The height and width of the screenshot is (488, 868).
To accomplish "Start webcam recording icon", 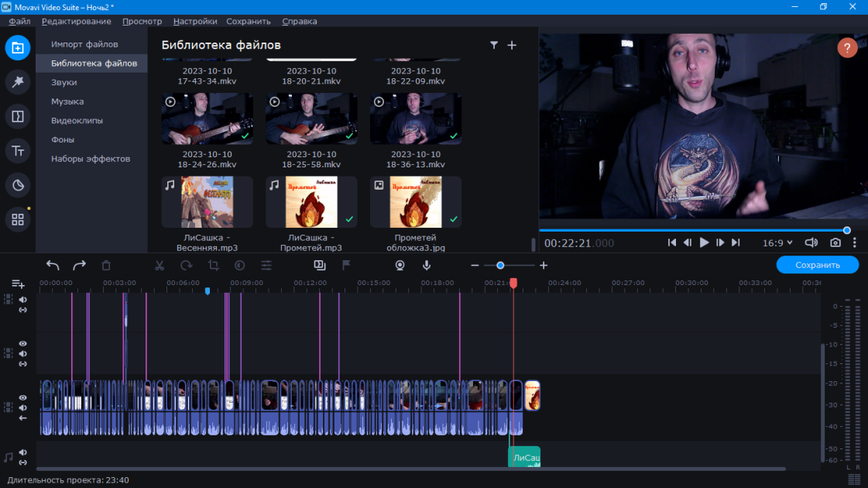I will [x=400, y=266].
